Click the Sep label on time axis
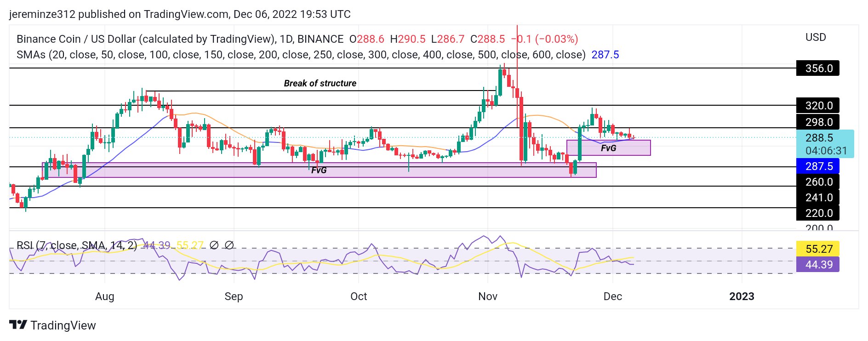 (234, 296)
